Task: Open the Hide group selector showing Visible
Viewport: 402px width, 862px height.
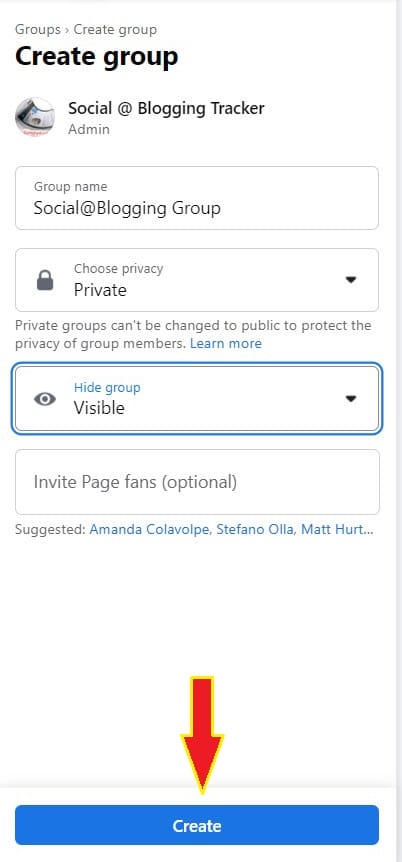Action: click(197, 399)
